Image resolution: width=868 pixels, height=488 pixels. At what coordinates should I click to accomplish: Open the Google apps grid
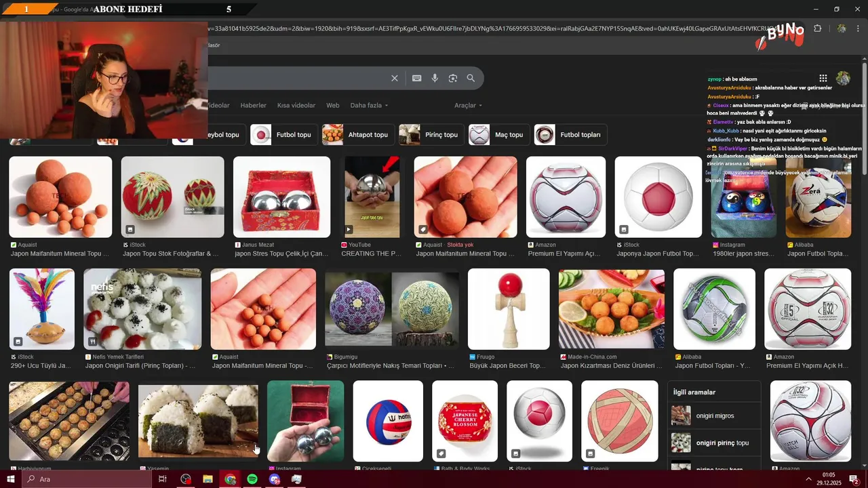click(x=823, y=78)
